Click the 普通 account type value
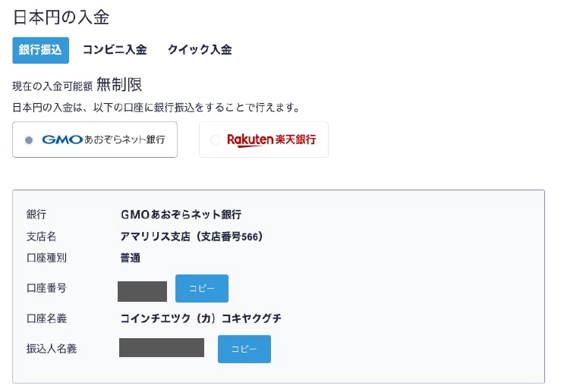Screen dimensions: 561x392 tap(131, 258)
